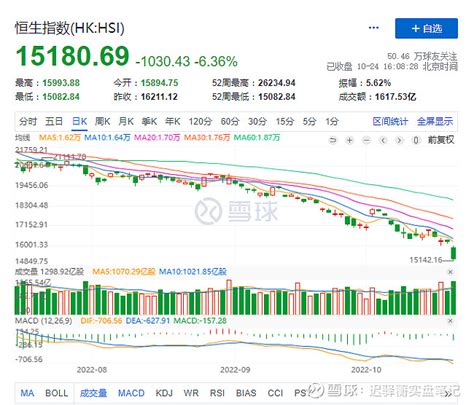Close the 成交量 volume panel
This screenshot has width=474, height=405.
(450, 272)
